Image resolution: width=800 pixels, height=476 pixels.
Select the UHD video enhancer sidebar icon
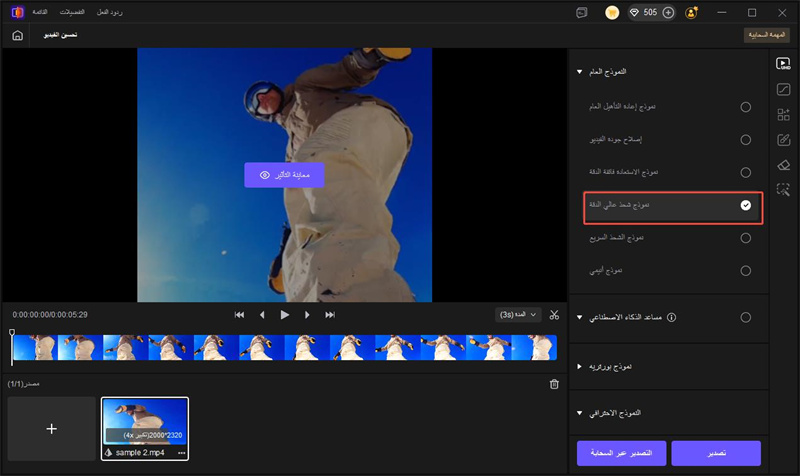tap(783, 63)
